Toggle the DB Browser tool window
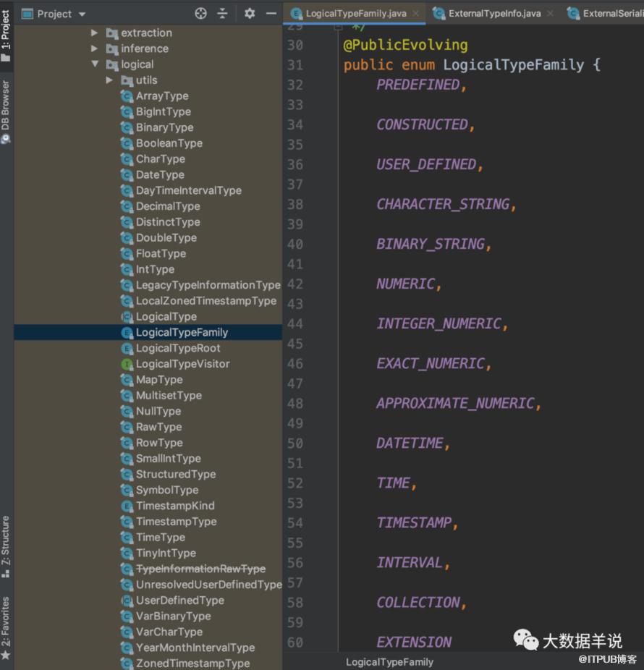 (x=6, y=112)
